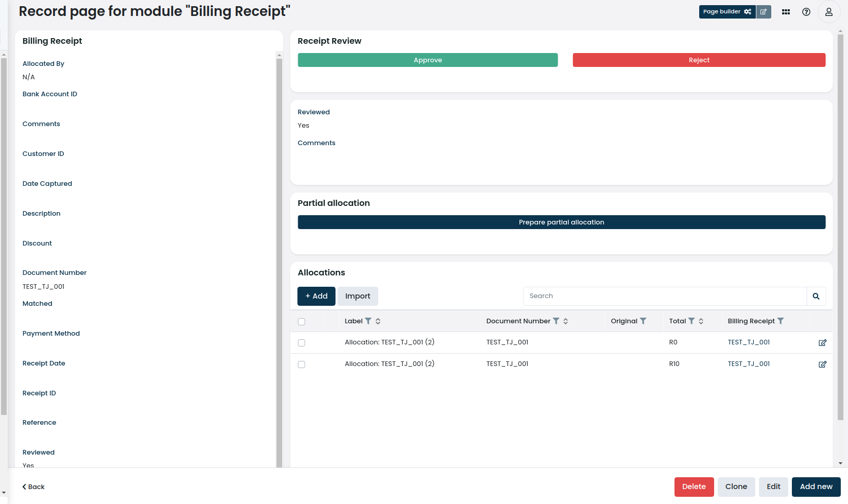
Task: Sort by the Label column
Action: 378,321
